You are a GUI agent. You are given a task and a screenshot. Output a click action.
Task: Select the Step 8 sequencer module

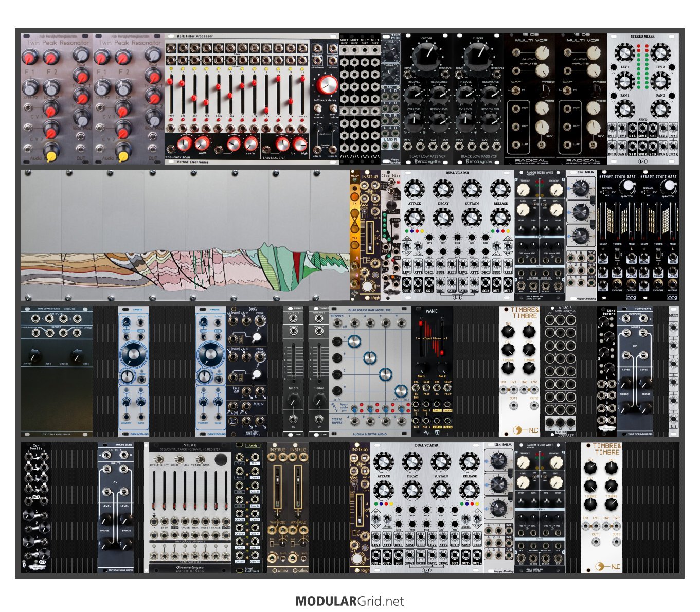point(190,508)
